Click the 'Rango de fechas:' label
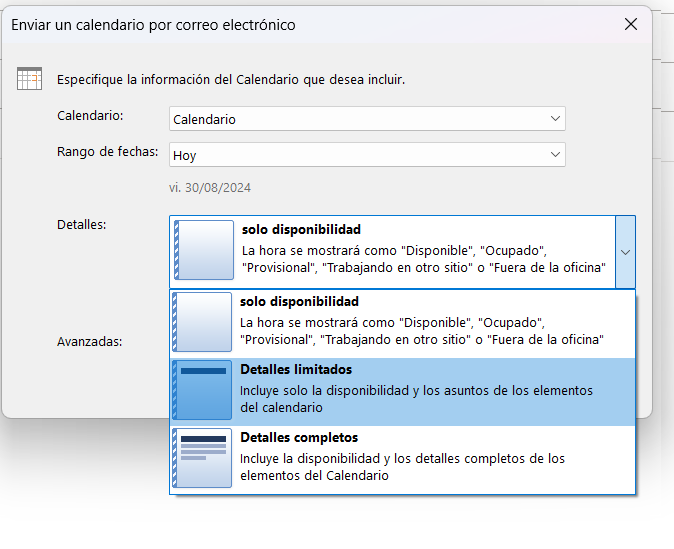This screenshot has width=674, height=549. coord(107,152)
